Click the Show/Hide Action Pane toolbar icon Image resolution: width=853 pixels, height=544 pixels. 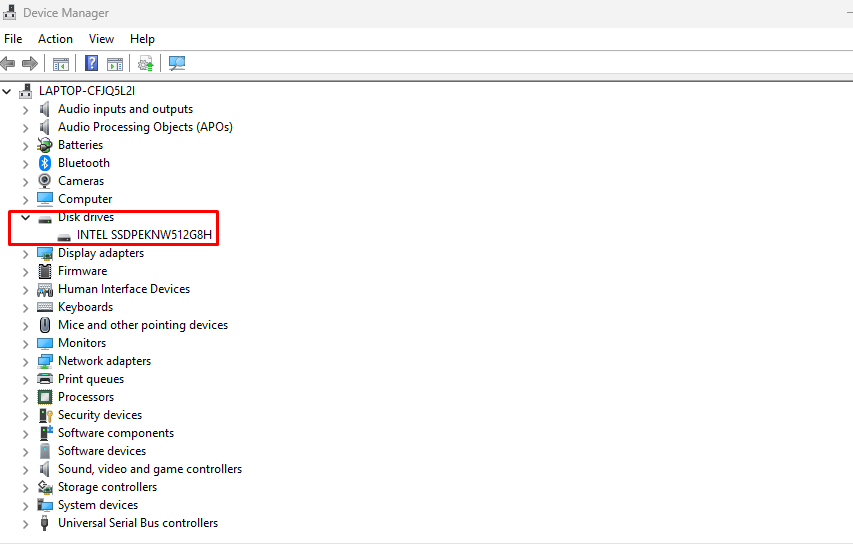[115, 64]
